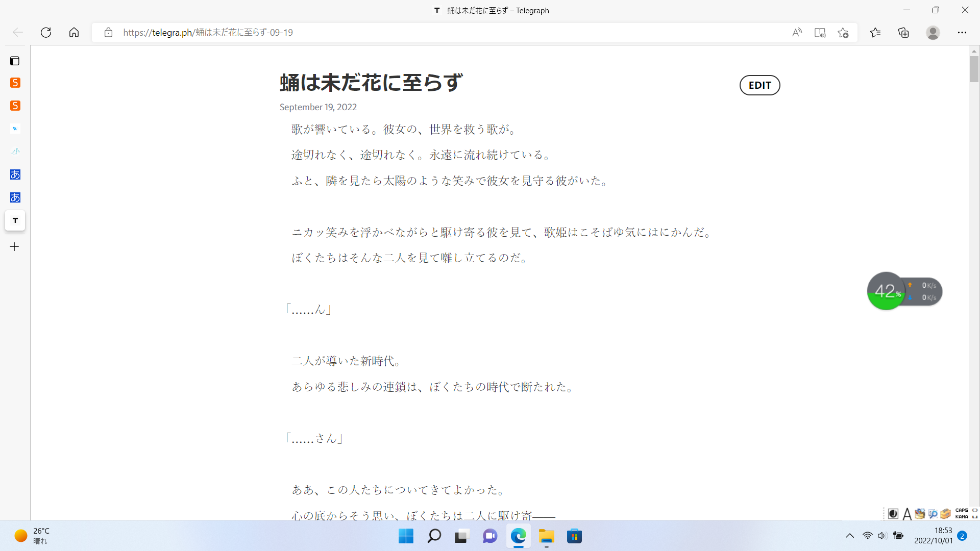Open the weather widget 26°C
980x551 pixels.
click(x=32, y=536)
